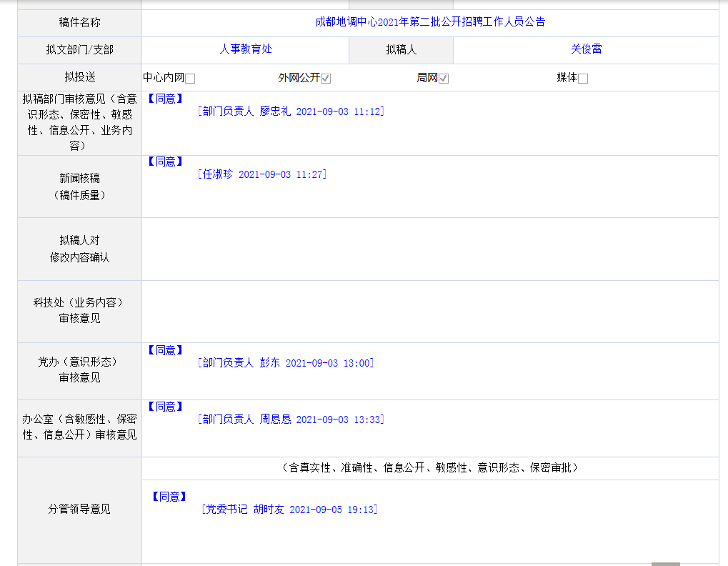Click the 稿件名称 row label
728x566 pixels.
click(x=79, y=23)
